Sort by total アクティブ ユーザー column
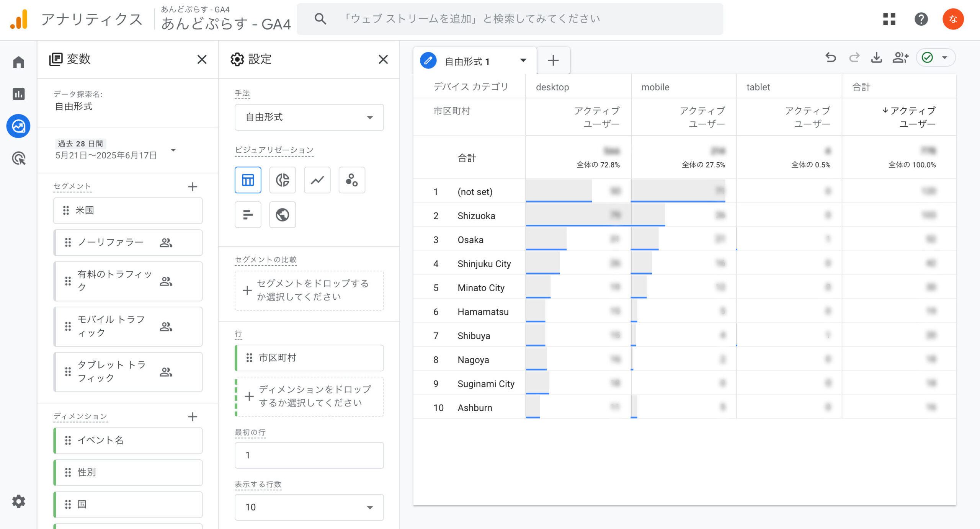The width and height of the screenshot is (980, 529). pyautogui.click(x=909, y=117)
